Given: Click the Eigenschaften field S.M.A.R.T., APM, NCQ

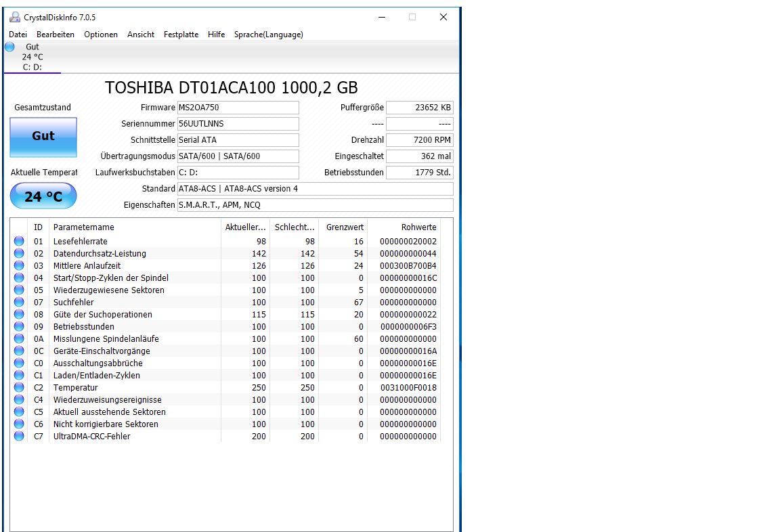Looking at the screenshot, I should (316, 205).
